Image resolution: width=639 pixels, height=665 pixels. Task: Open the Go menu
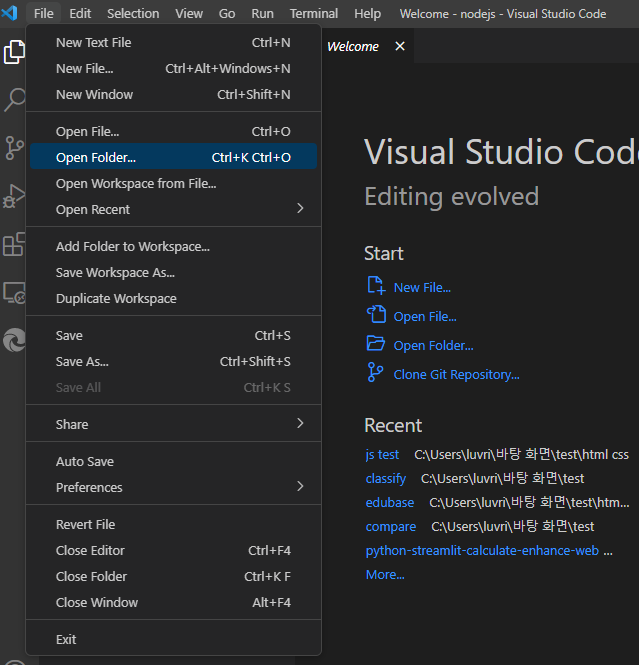(x=227, y=14)
